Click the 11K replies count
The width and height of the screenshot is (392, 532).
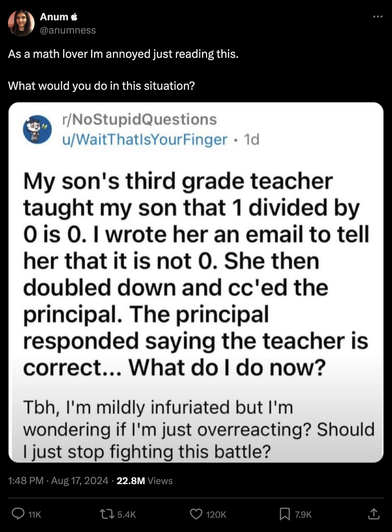click(35, 515)
